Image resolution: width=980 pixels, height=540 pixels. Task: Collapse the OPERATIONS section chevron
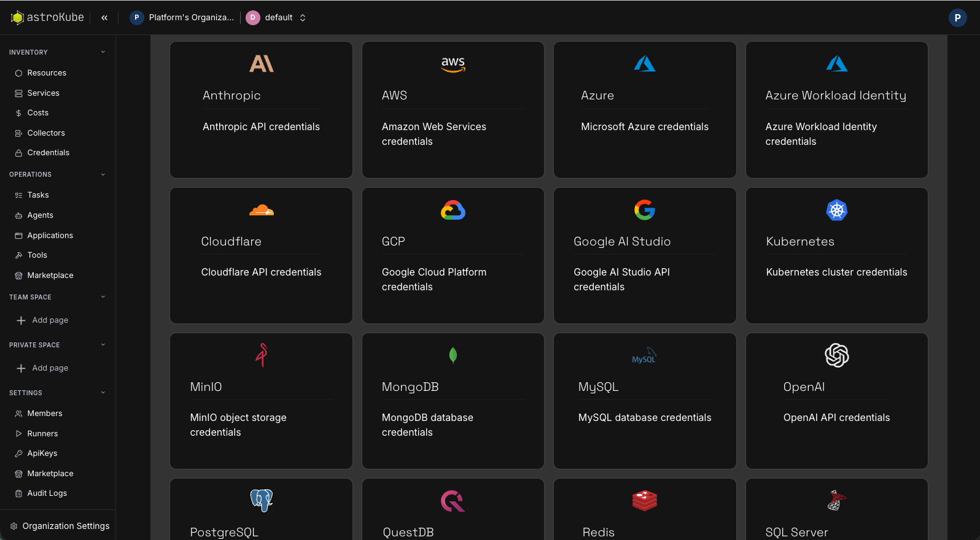pos(103,174)
